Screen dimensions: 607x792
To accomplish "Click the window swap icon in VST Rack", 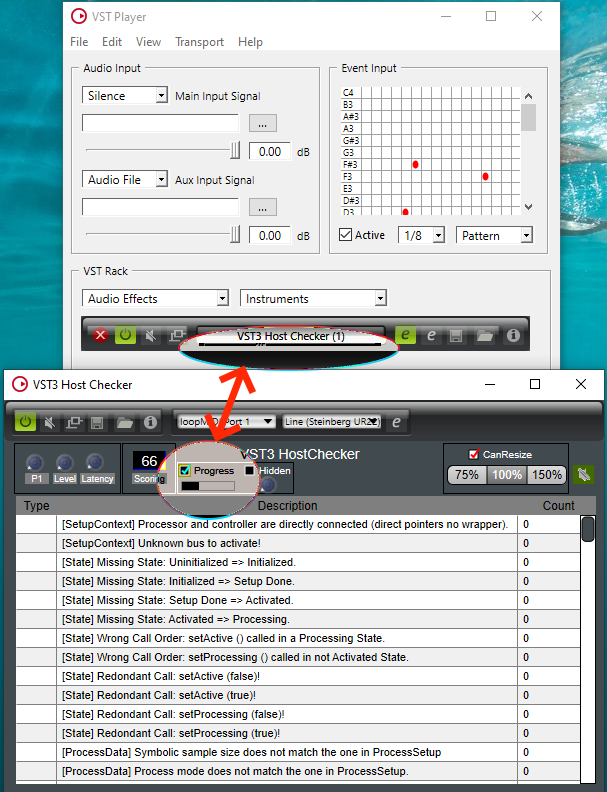I will coord(177,335).
